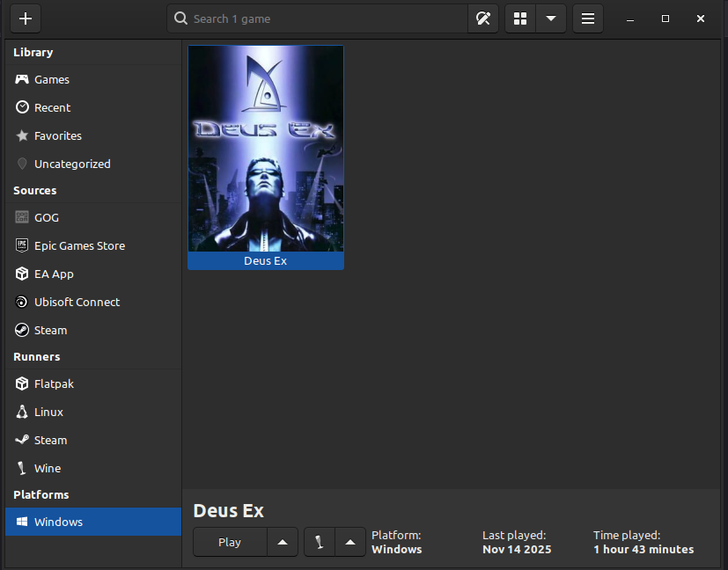Choose the Ubisoft Connect source

coord(77,303)
